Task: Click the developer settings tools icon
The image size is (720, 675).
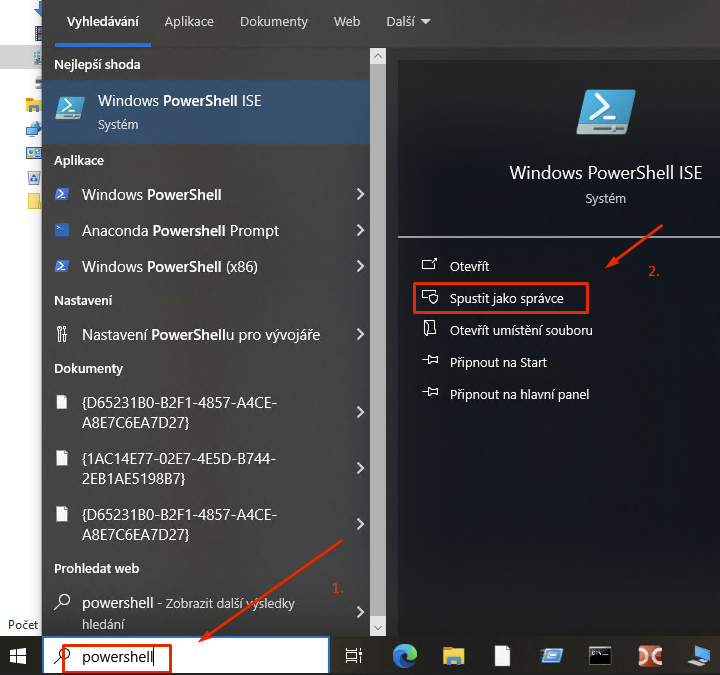Action: click(62, 334)
